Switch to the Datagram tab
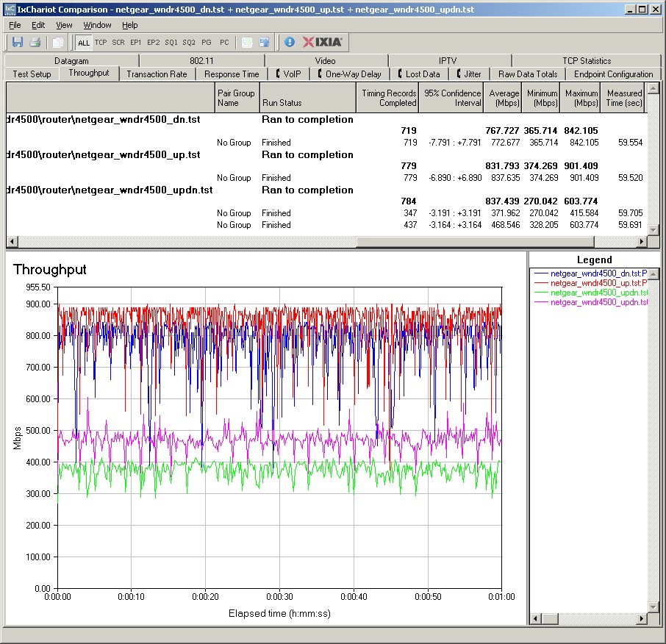The width and height of the screenshot is (666, 644). tap(71, 61)
